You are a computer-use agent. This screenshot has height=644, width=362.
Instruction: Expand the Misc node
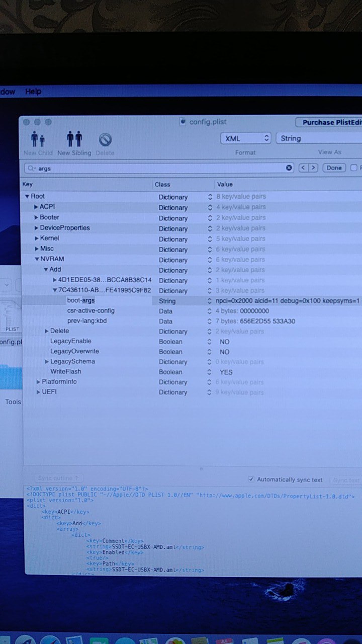point(36,249)
